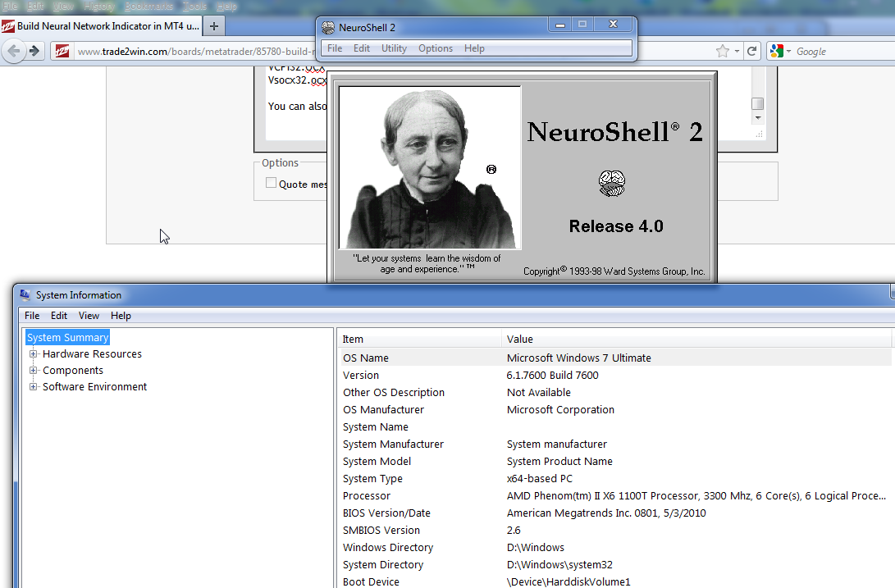This screenshot has height=588, width=895.
Task: Open the bookmark star dropdown arrow
Action: [x=737, y=52]
